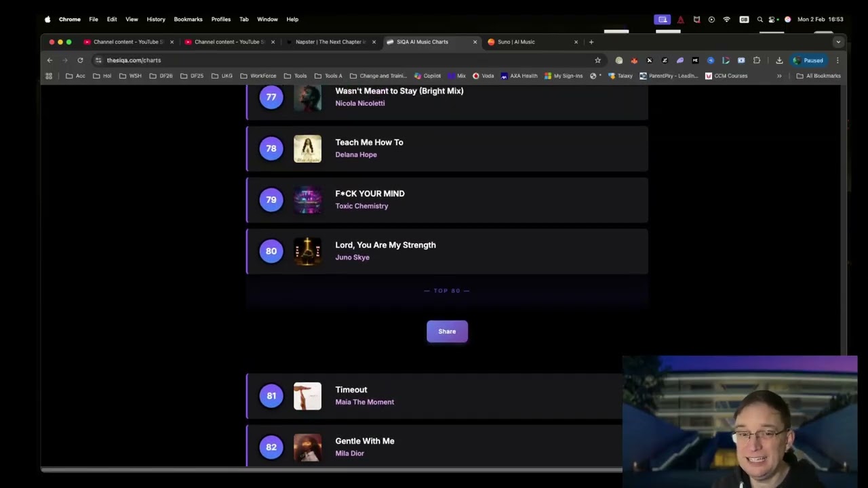Expand the DF26 bookmarks folder
This screenshot has width=868, height=488.
161,76
